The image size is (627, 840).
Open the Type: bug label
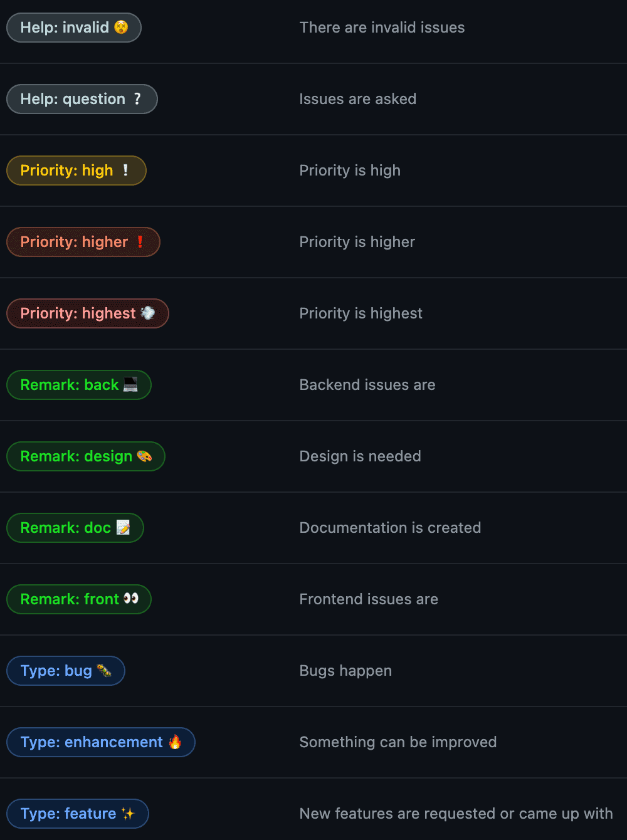(65, 671)
